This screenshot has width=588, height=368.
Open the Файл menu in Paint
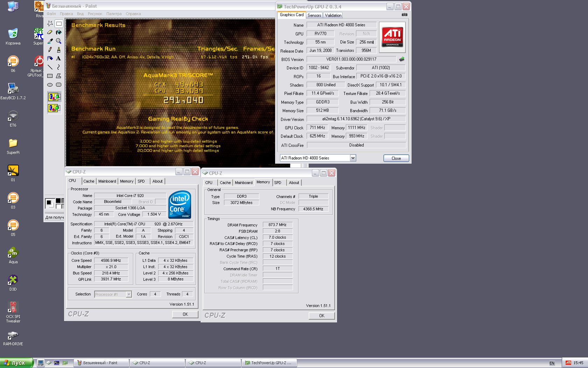click(51, 14)
